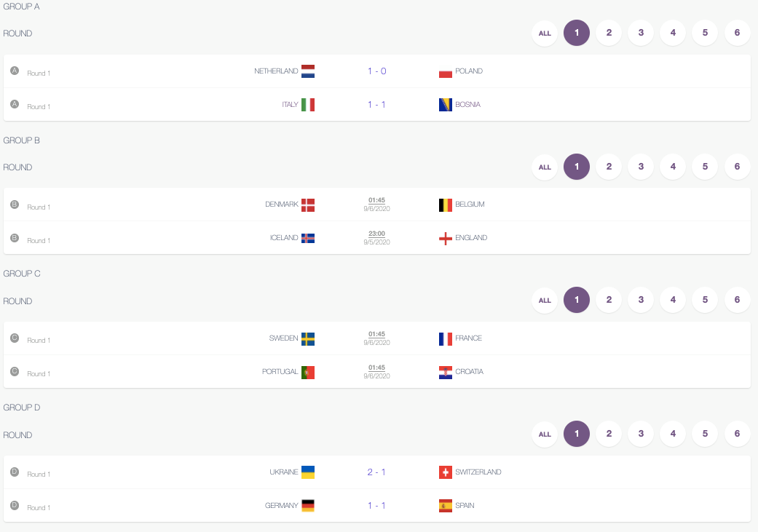The width and height of the screenshot is (758, 532).
Task: Select round 3 in Group B
Action: click(641, 167)
